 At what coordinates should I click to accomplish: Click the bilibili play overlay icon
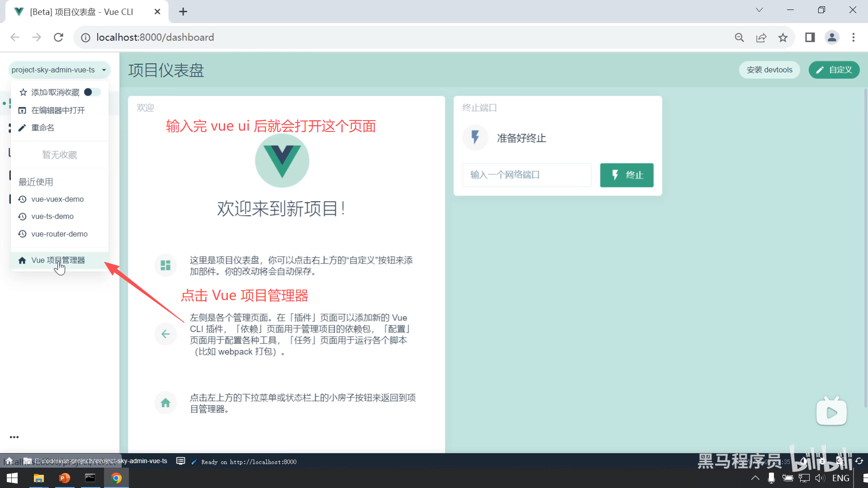[831, 412]
